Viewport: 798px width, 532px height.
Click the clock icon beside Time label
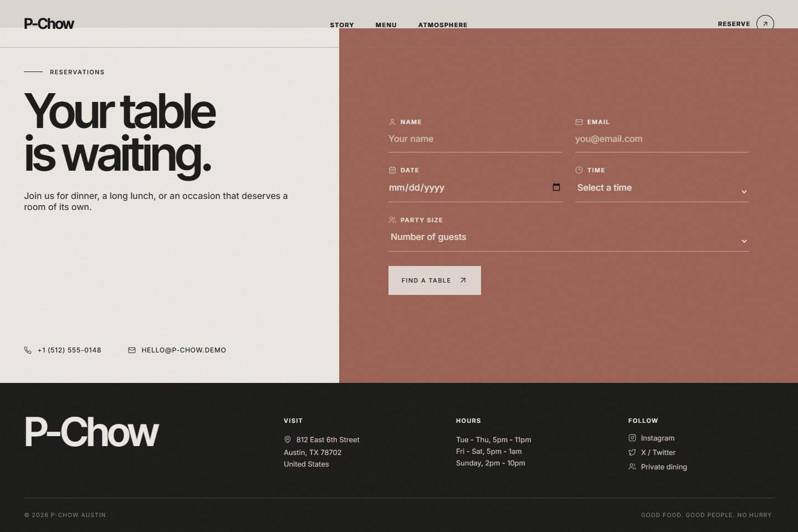[x=579, y=170]
